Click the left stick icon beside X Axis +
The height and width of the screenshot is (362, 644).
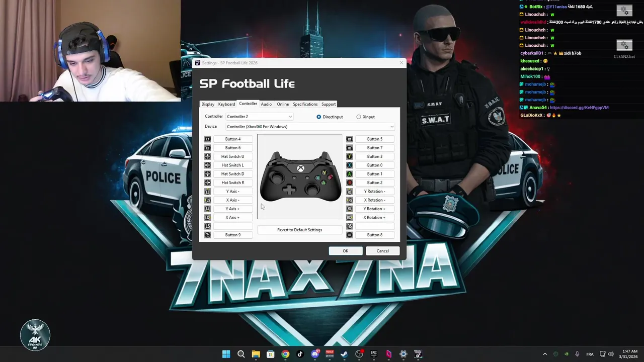(207, 218)
